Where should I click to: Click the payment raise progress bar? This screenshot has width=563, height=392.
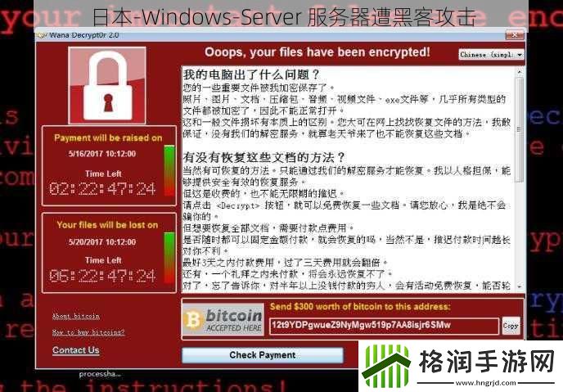[x=169, y=170]
